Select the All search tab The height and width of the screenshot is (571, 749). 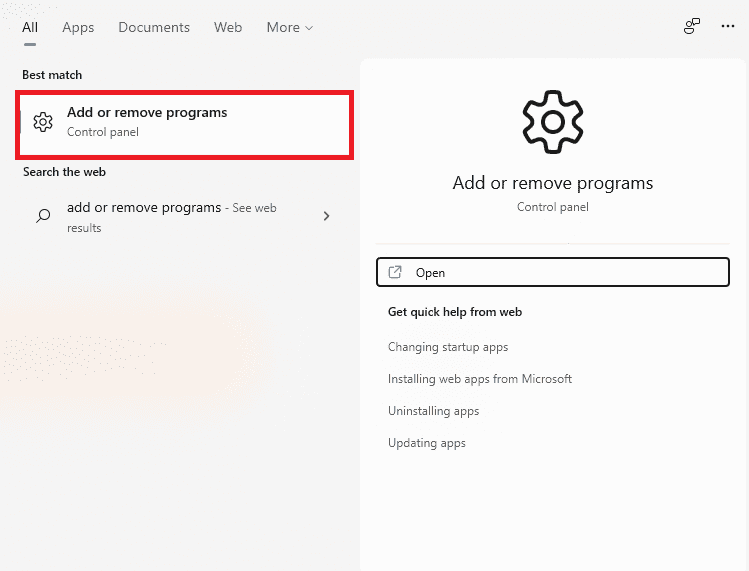[x=30, y=27]
